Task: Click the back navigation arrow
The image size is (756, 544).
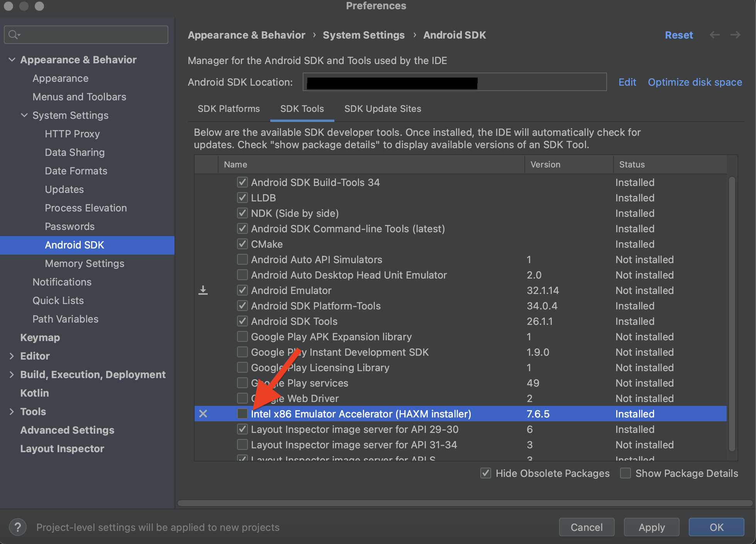Action: [715, 35]
